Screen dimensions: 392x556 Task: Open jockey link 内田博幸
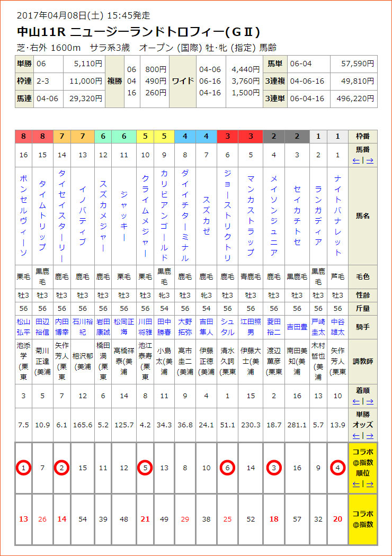(x=62, y=327)
